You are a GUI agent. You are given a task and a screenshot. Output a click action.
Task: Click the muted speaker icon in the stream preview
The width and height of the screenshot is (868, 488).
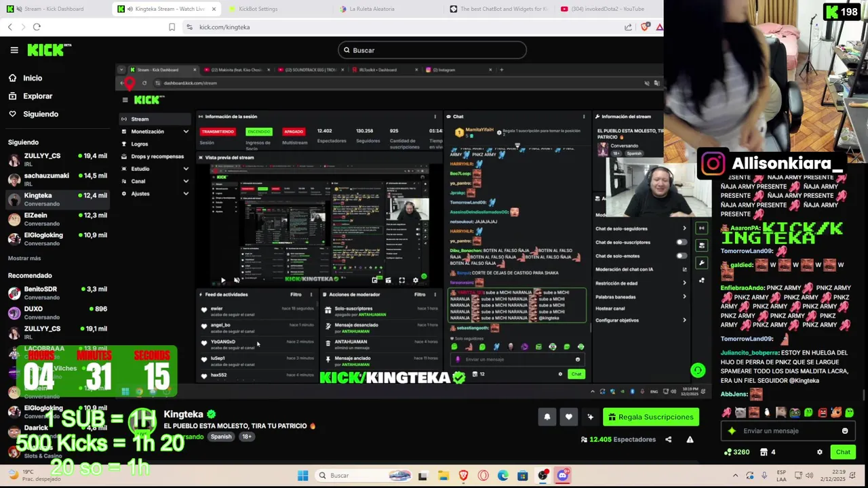236,280
